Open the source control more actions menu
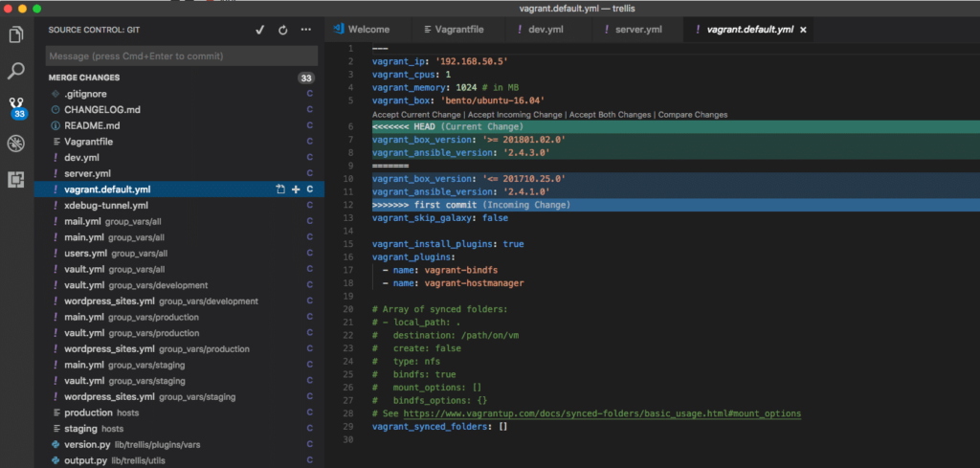 (x=305, y=30)
